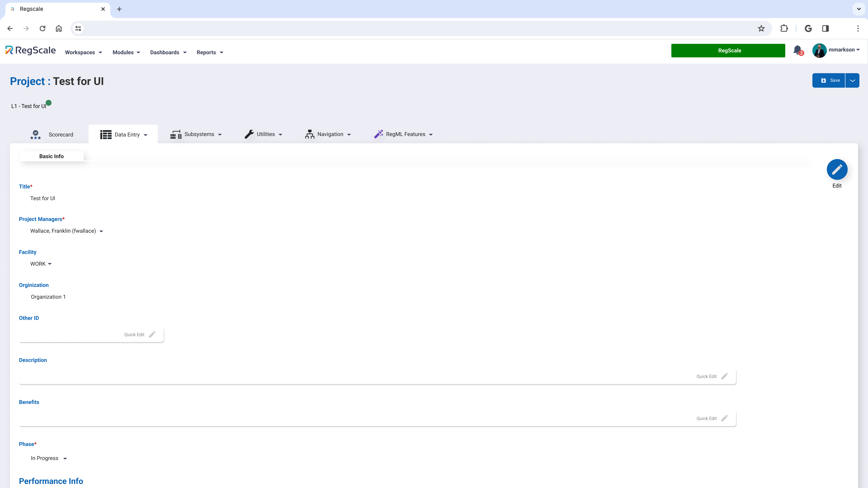The height and width of the screenshot is (488, 868).
Task: Click Quick Edit text for Other ID
Action: point(134,335)
